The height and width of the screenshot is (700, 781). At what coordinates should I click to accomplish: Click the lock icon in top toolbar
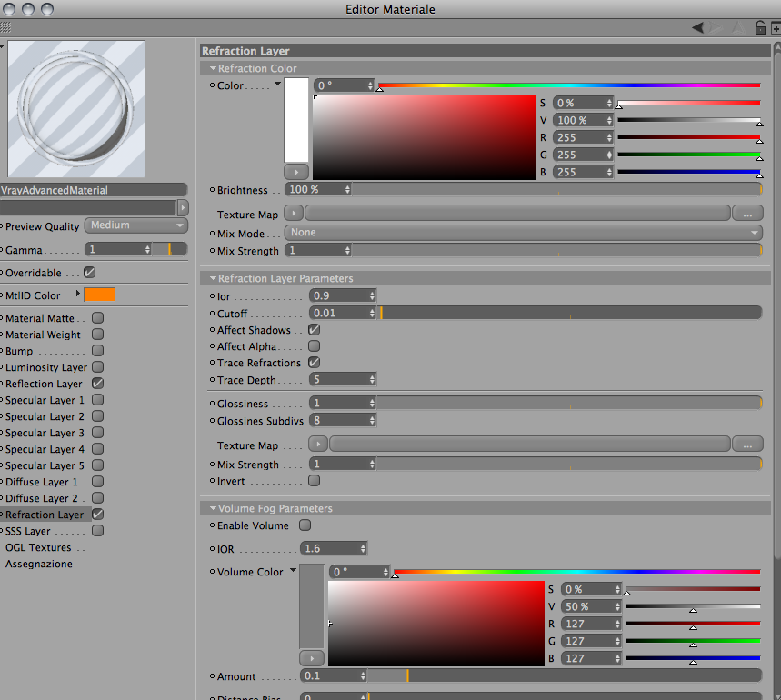click(x=760, y=28)
